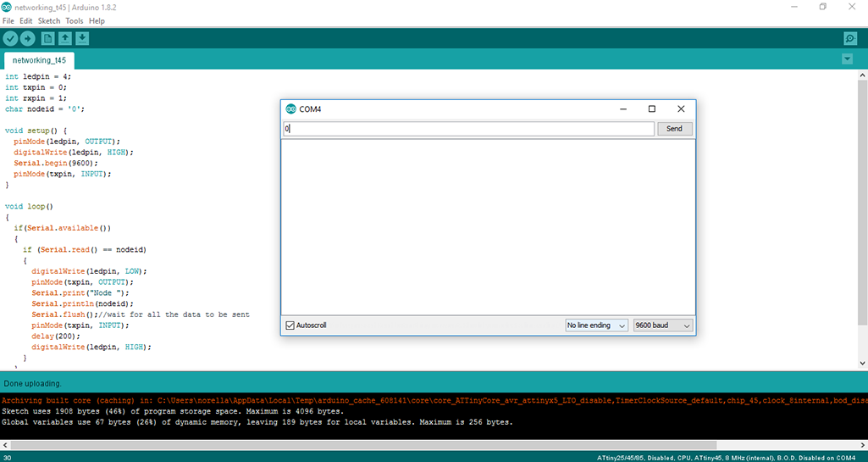
Task: Click the ATtiny25/45/85 board status text
Action: [x=726, y=458]
